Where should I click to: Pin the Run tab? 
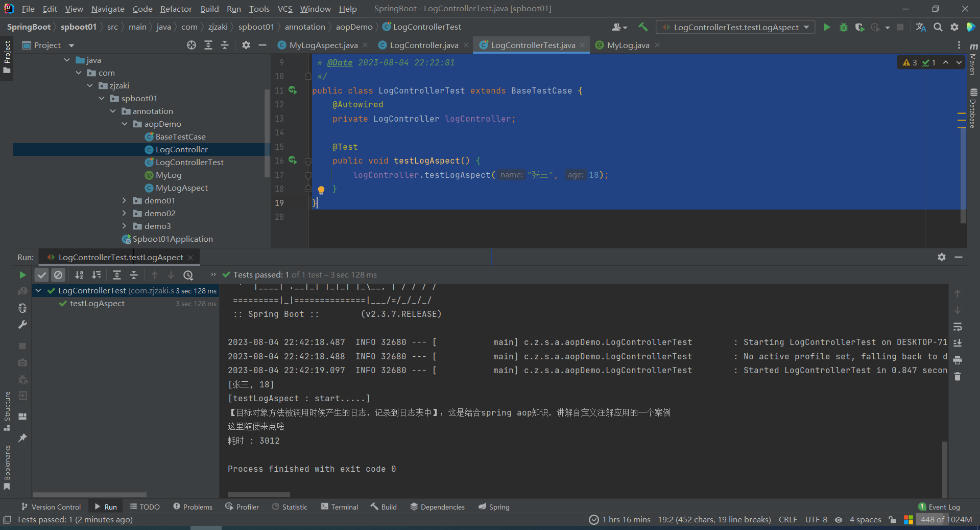click(22, 438)
